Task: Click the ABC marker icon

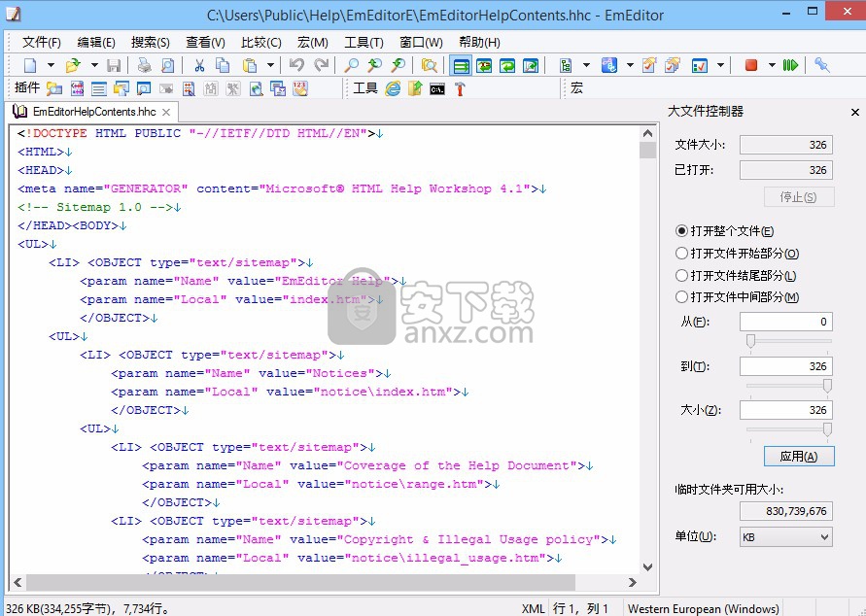Action: (x=609, y=66)
